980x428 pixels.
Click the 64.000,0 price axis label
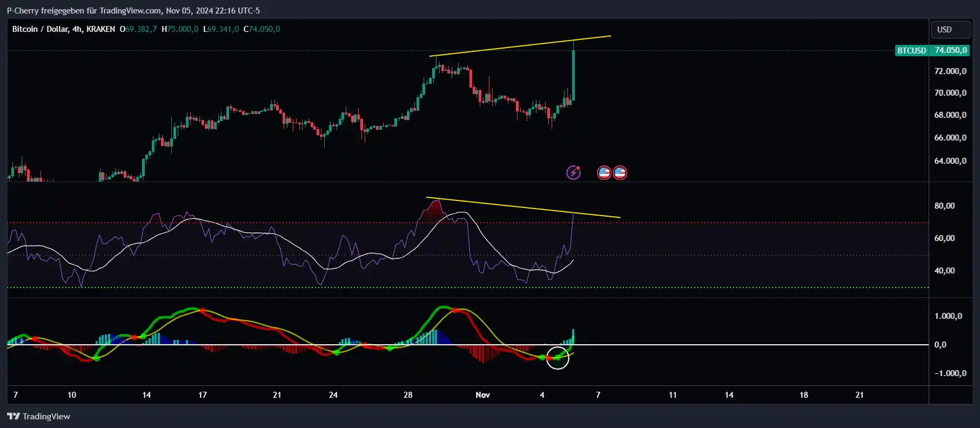click(x=950, y=161)
